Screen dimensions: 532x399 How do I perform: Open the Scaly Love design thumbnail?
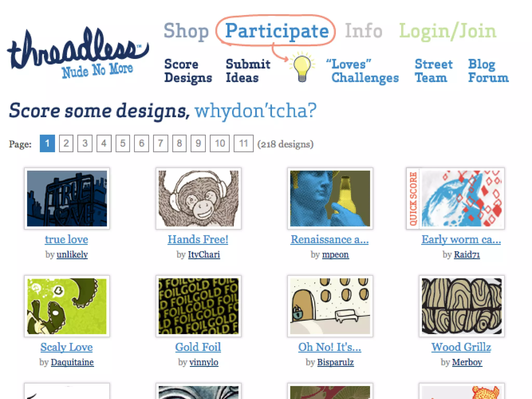pyautogui.click(x=67, y=306)
